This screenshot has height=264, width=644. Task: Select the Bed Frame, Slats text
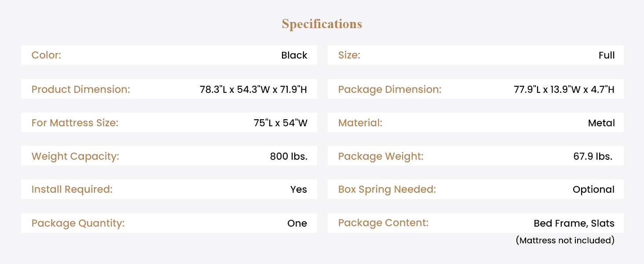(574, 223)
